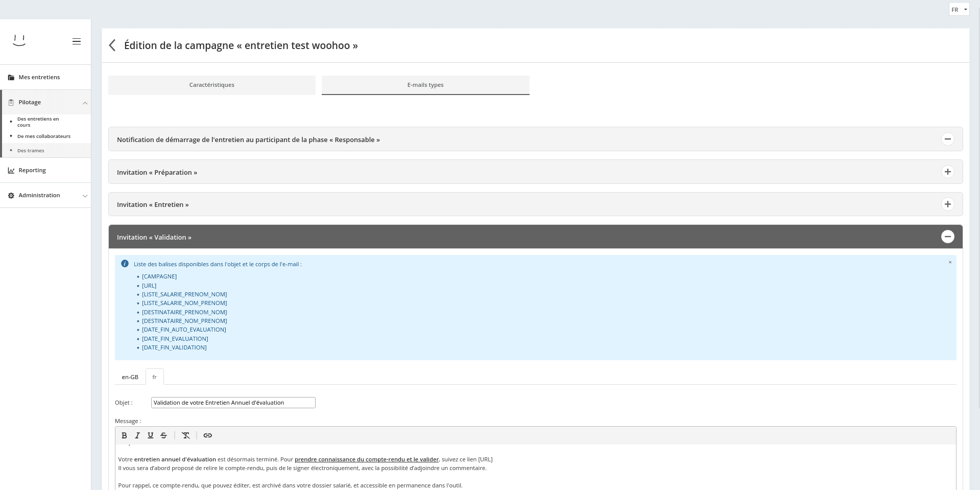Apply italic formatting in message editor
The height and width of the screenshot is (490, 980).
137,435
